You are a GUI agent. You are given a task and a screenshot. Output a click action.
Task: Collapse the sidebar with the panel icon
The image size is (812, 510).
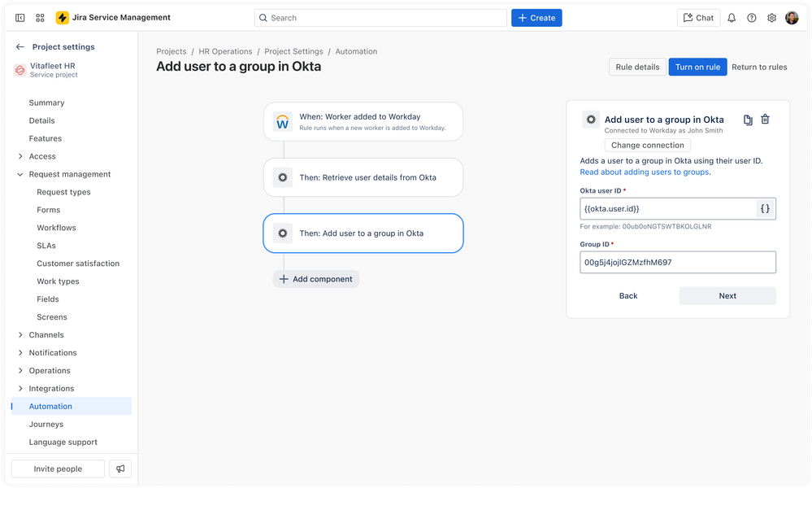pos(20,18)
